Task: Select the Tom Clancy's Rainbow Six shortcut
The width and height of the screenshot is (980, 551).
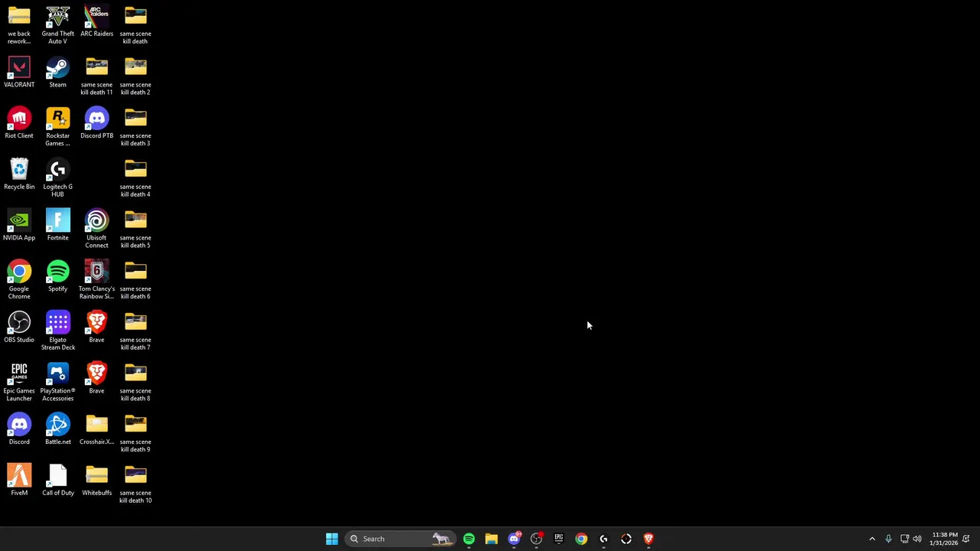Action: (x=96, y=280)
